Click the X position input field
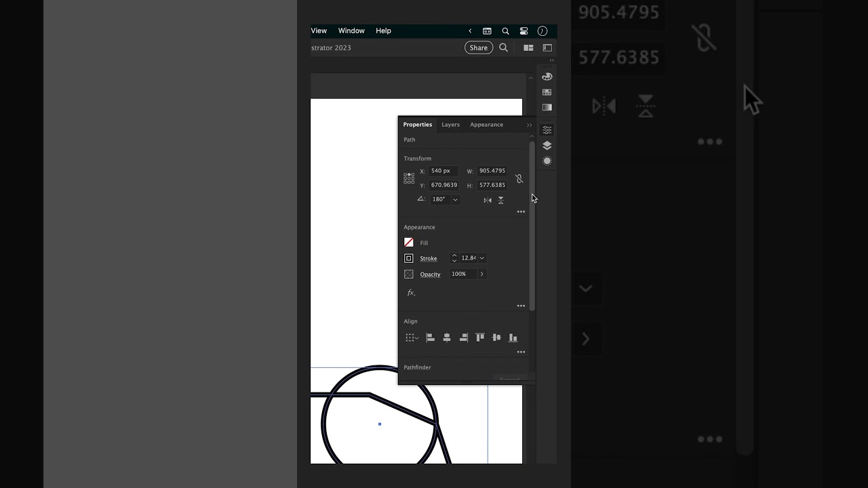The image size is (868, 488). 443,171
